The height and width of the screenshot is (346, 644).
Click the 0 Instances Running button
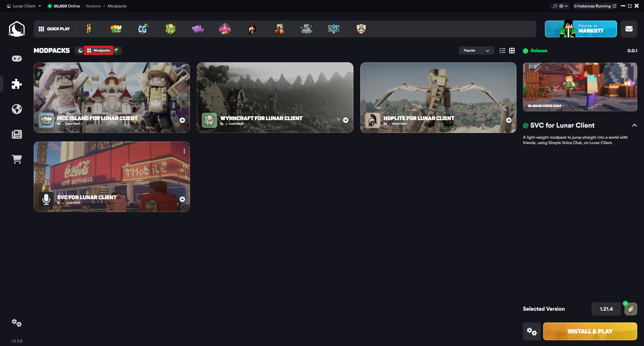(595, 6)
